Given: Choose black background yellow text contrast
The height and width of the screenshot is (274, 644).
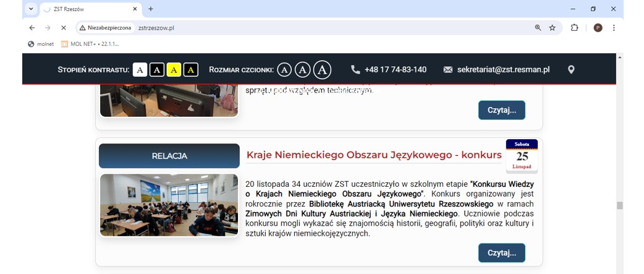Looking at the screenshot, I should [191, 70].
